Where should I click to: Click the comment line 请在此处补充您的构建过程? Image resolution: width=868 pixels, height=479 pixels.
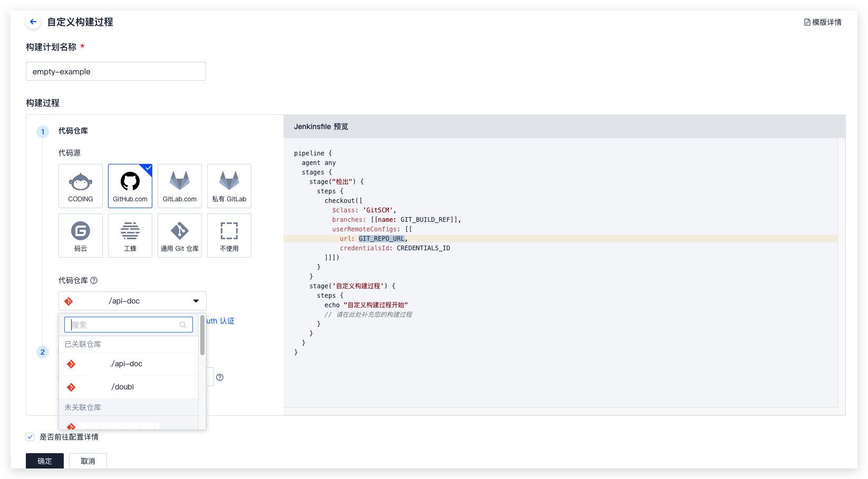(368, 315)
